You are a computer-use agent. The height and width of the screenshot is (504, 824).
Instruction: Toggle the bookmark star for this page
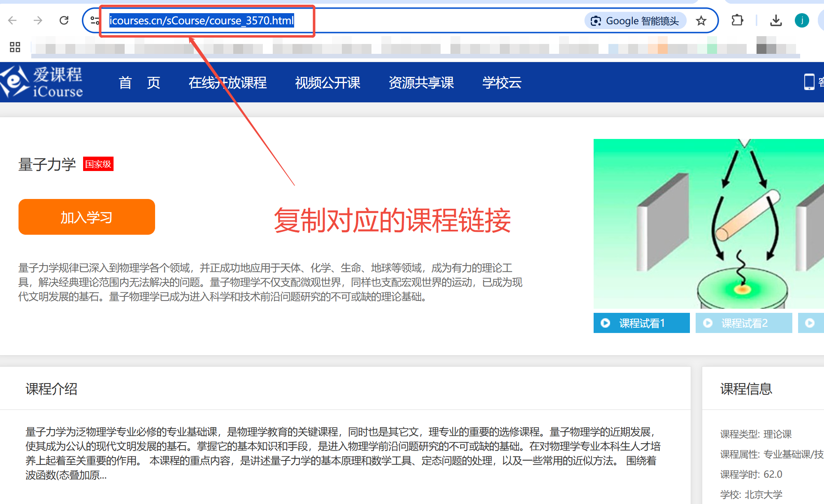701,20
